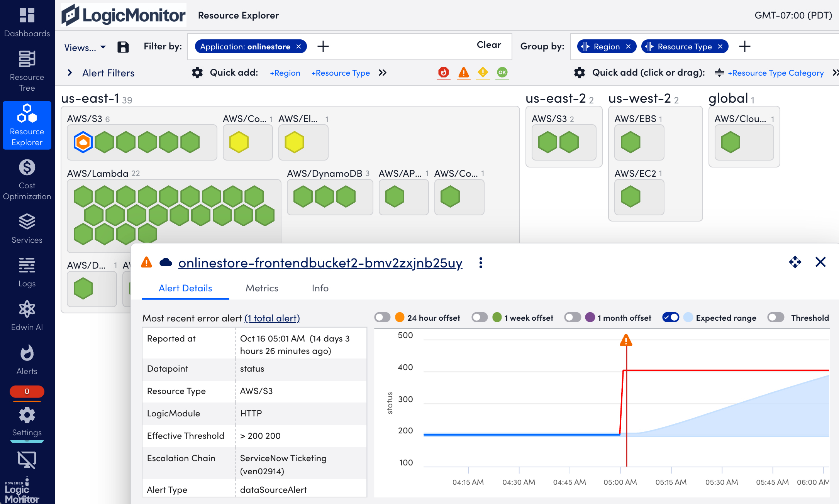Toggle 1 month offset switch
Viewport: 839px width, 504px height.
click(x=573, y=317)
